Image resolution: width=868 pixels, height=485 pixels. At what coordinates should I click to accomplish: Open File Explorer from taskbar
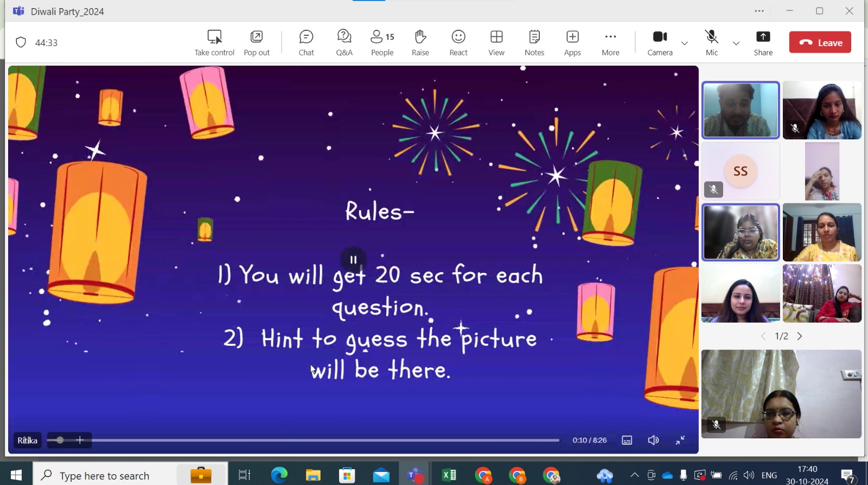click(313, 475)
